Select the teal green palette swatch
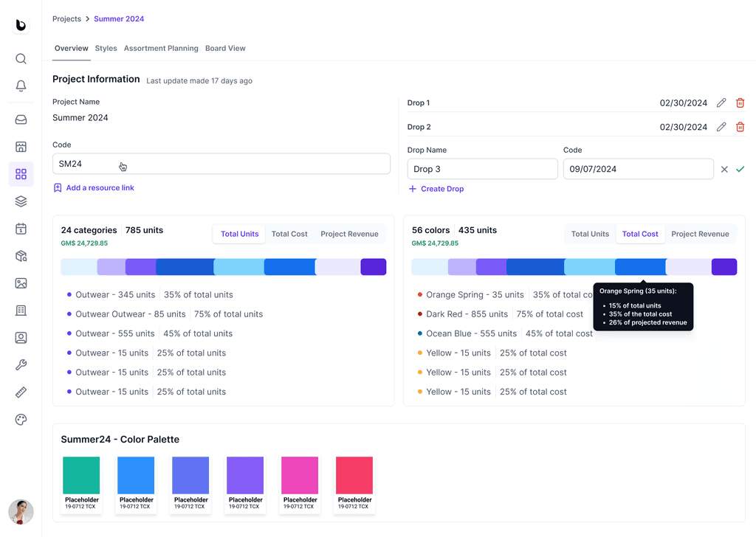This screenshot has width=756, height=537. pyautogui.click(x=81, y=475)
